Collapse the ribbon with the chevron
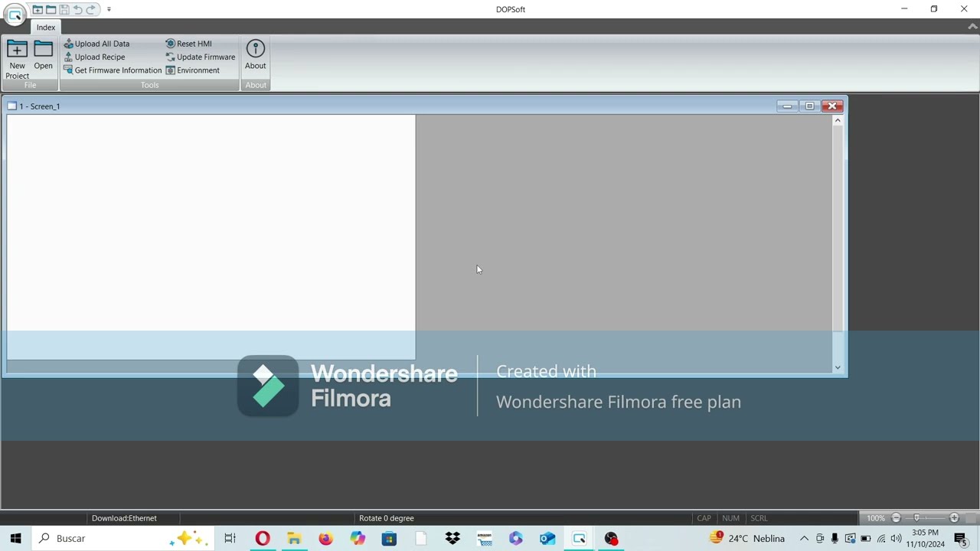Image resolution: width=980 pixels, height=551 pixels. (x=972, y=27)
